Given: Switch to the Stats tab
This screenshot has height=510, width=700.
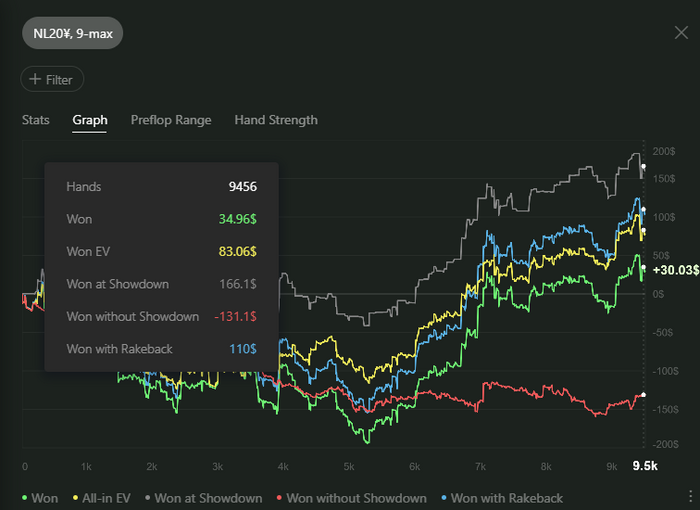Looking at the screenshot, I should (36, 120).
